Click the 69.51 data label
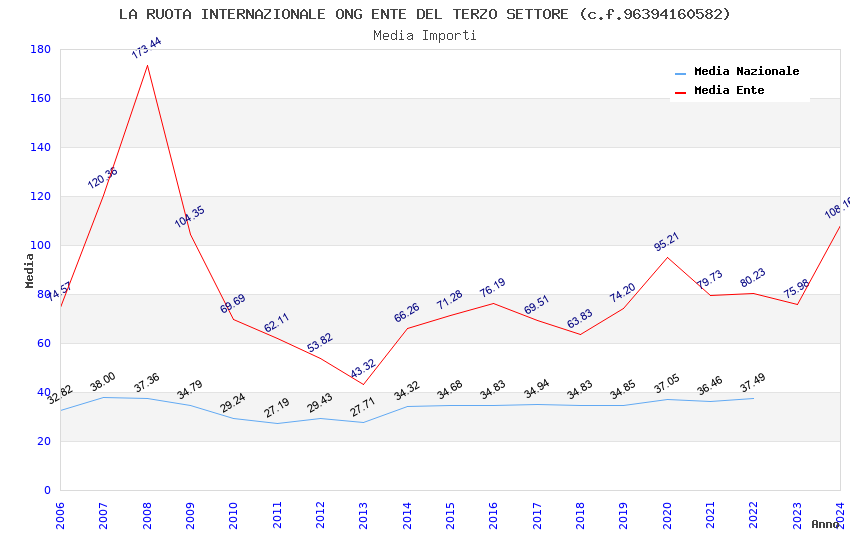This screenshot has width=850, height=550. (x=537, y=305)
